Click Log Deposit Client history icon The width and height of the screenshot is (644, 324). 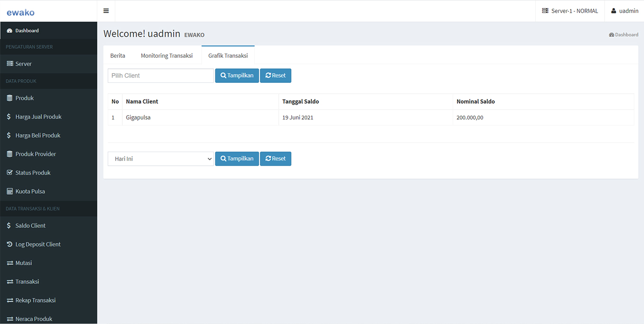tap(10, 244)
